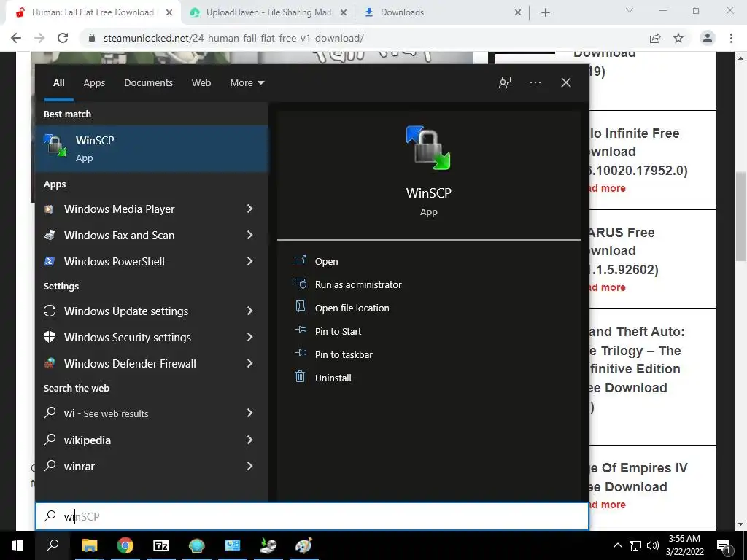Screen dimensions: 747x560
Task: Expand Windows Media Player arrow
Action: pos(249,209)
